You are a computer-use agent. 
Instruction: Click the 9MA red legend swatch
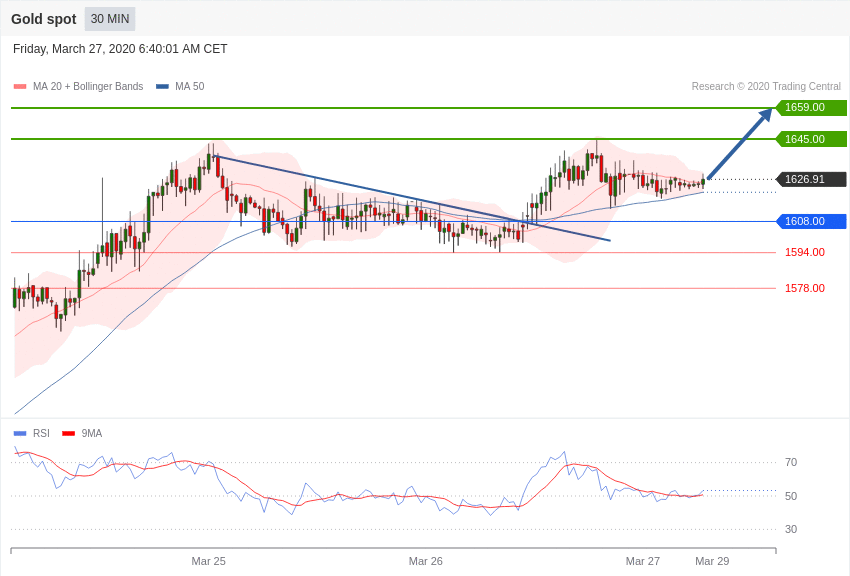(69, 433)
